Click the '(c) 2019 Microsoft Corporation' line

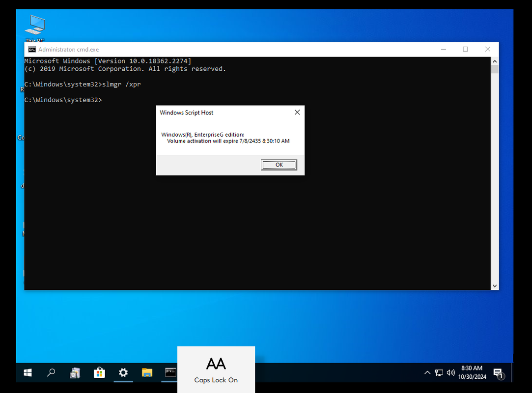[x=125, y=69]
